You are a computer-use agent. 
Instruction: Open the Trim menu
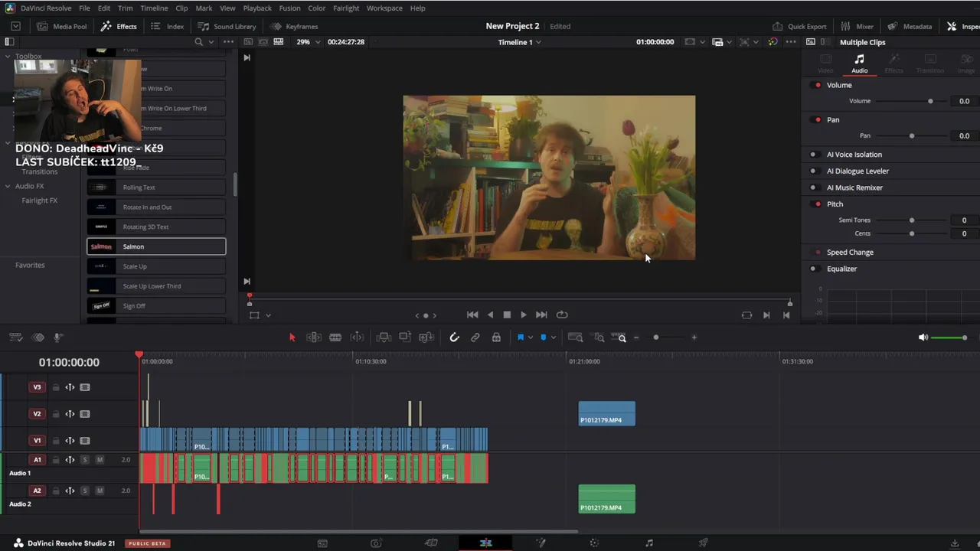(x=125, y=8)
